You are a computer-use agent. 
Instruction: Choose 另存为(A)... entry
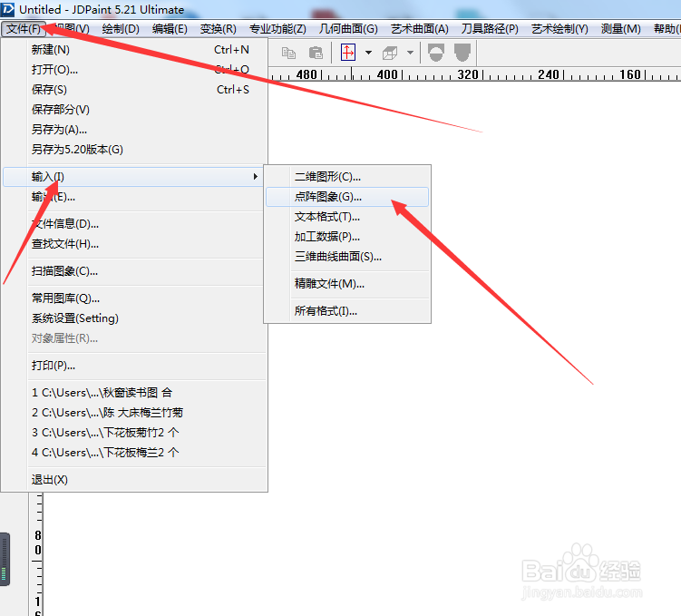pos(134,130)
